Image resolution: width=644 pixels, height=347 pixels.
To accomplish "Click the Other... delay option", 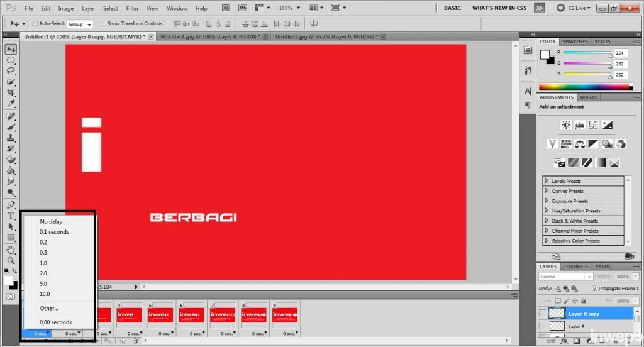I will click(49, 308).
